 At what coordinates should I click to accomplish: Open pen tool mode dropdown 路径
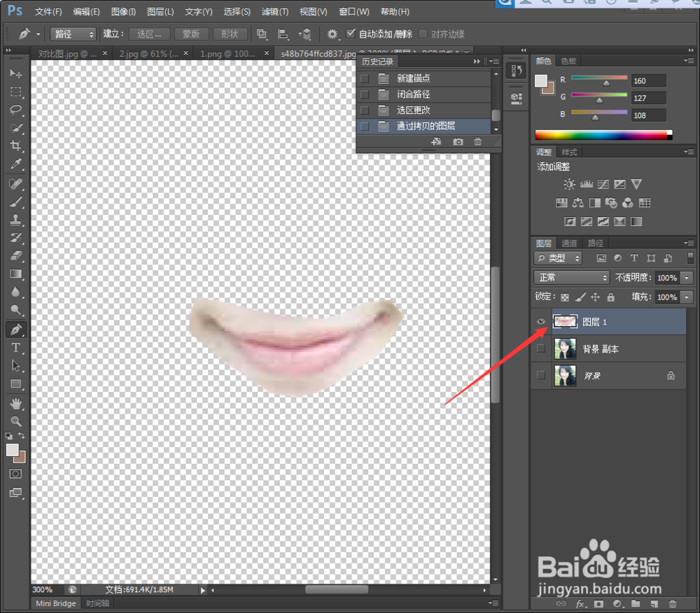[x=73, y=34]
